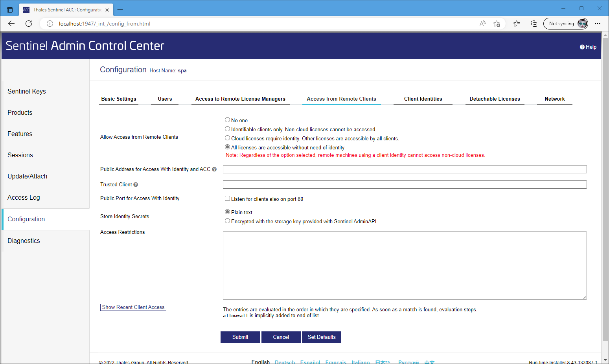Refresh the browser page
This screenshot has width=609, height=364.
[29, 24]
